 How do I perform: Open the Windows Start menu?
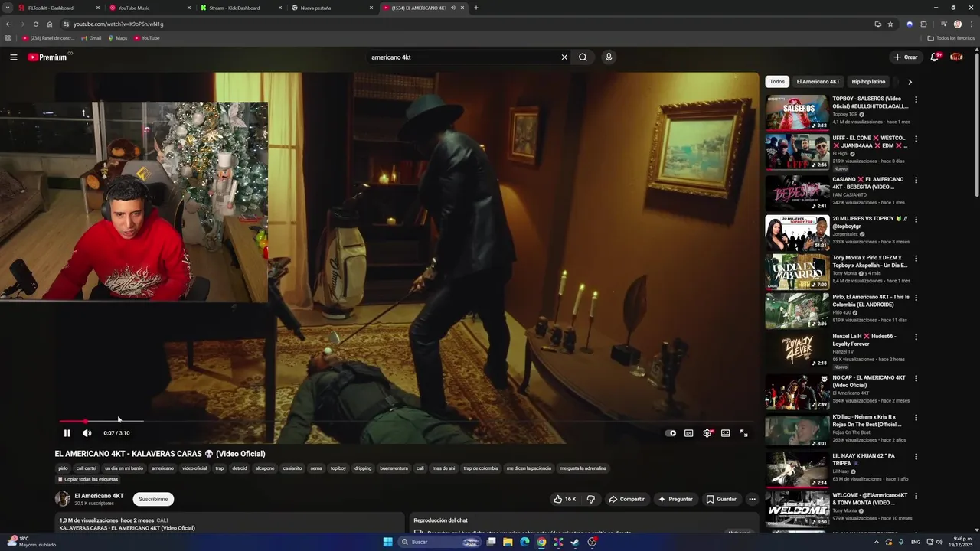pyautogui.click(x=388, y=542)
